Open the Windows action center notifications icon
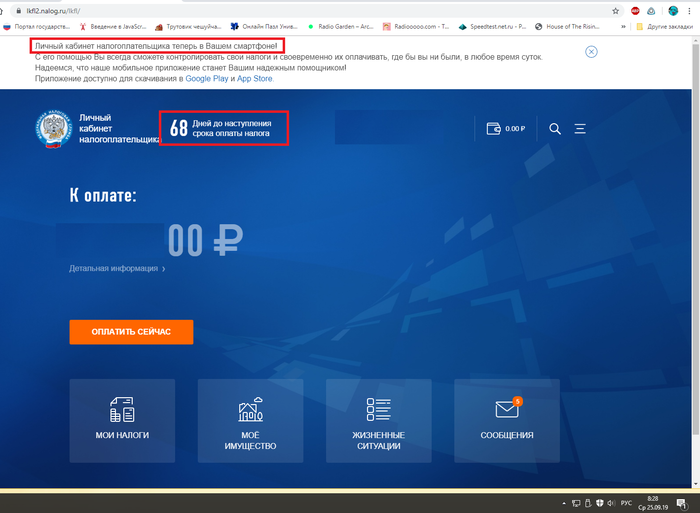Viewport: 700px width, 513px height. point(682,504)
